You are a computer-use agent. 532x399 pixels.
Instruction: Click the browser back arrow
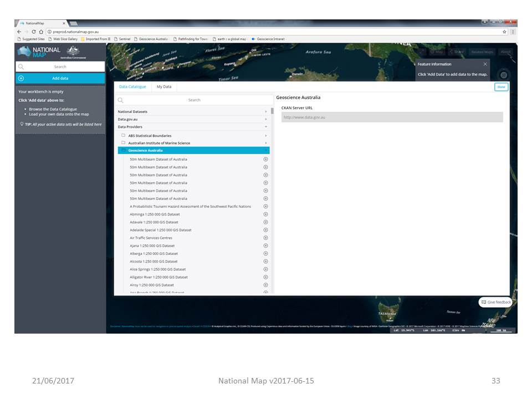click(x=19, y=32)
